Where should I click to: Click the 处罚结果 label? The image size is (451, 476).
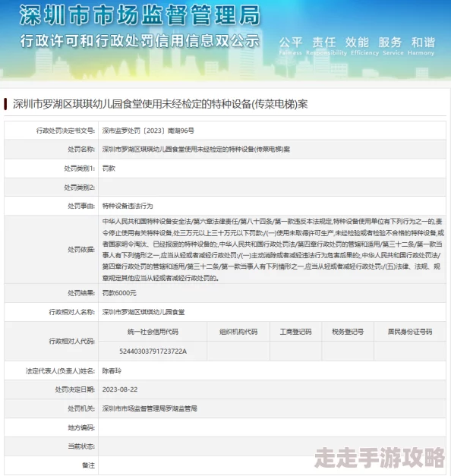click(x=81, y=293)
